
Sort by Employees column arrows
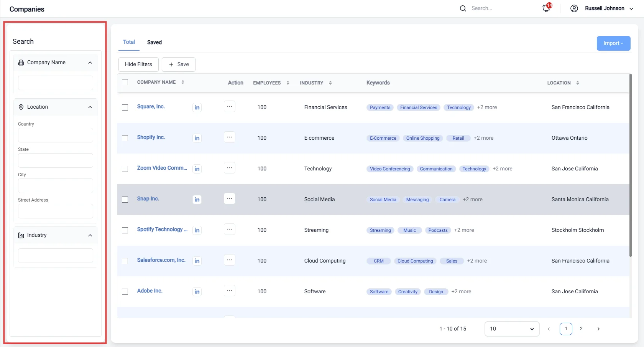click(288, 83)
